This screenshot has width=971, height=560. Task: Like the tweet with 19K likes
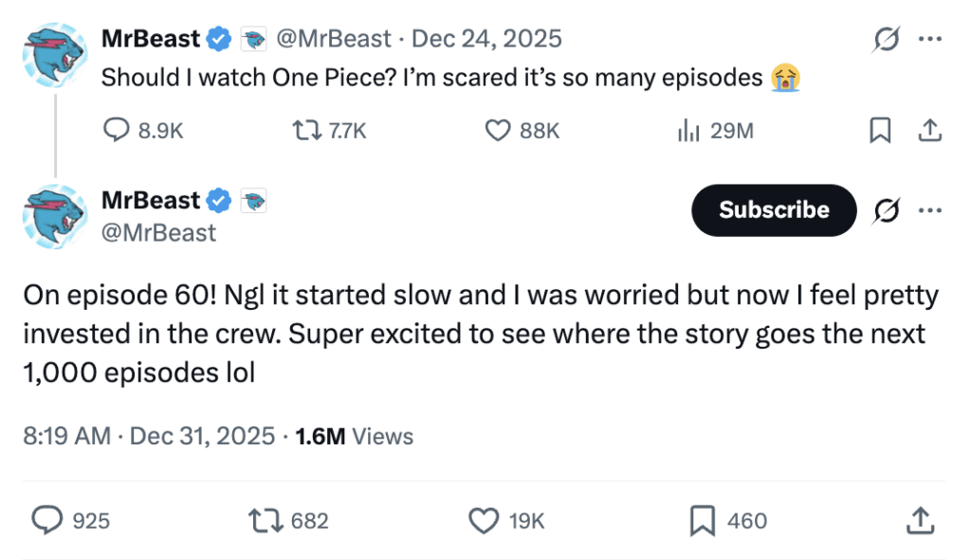point(485,520)
